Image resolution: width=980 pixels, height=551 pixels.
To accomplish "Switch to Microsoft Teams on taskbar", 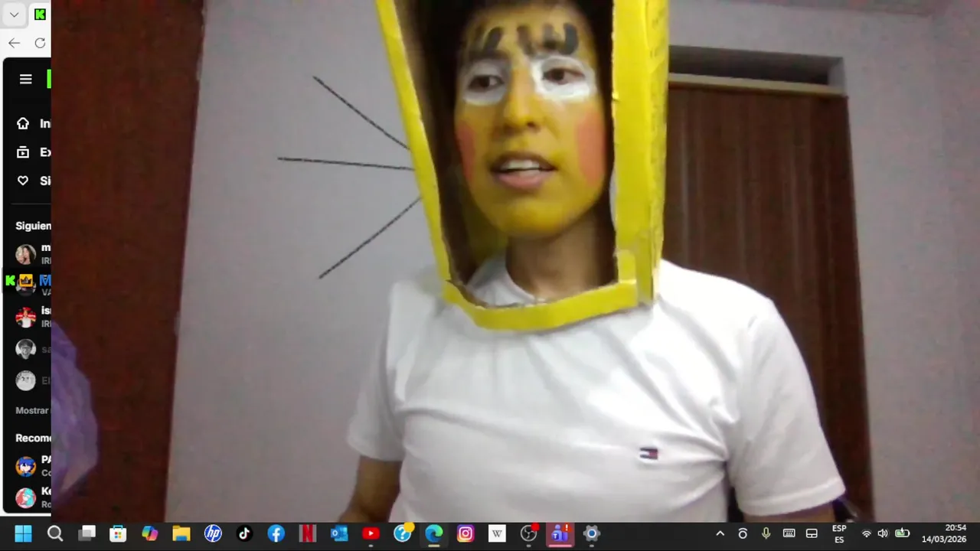I will point(560,533).
